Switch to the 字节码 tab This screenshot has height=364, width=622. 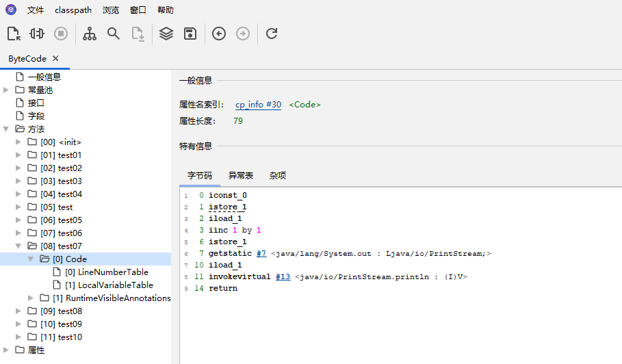coord(200,175)
